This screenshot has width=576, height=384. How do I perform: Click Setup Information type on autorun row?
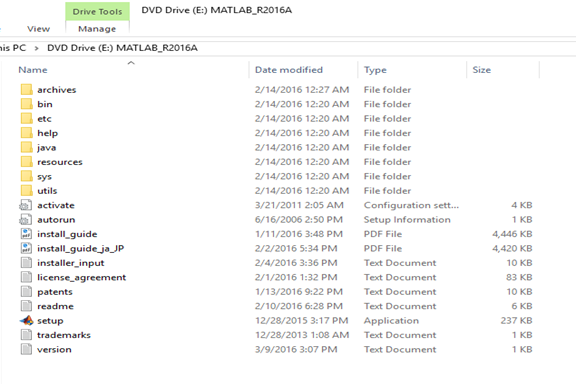click(x=407, y=219)
